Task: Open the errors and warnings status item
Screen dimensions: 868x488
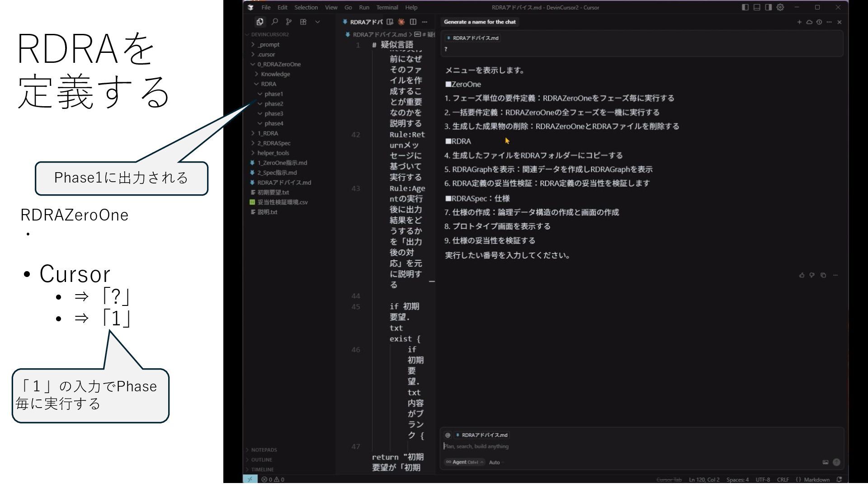Action: (273, 479)
